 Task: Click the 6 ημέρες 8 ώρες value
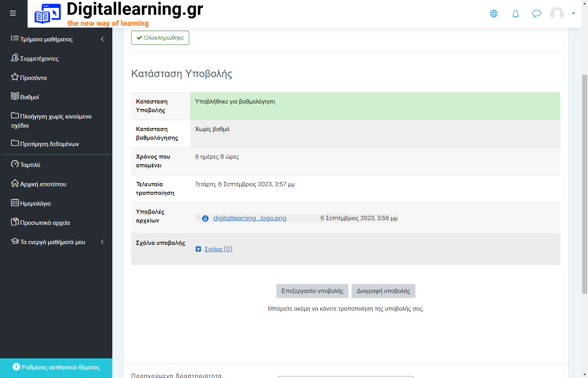pos(217,157)
